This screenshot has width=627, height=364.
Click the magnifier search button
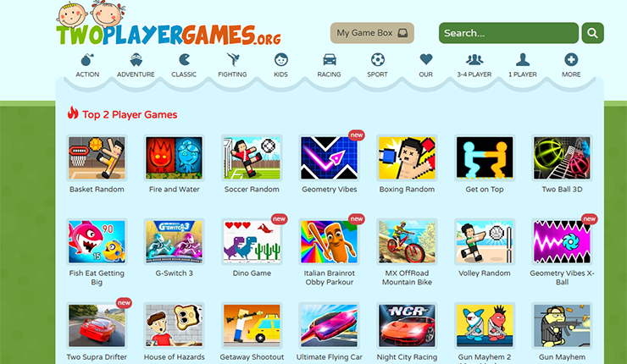(592, 33)
